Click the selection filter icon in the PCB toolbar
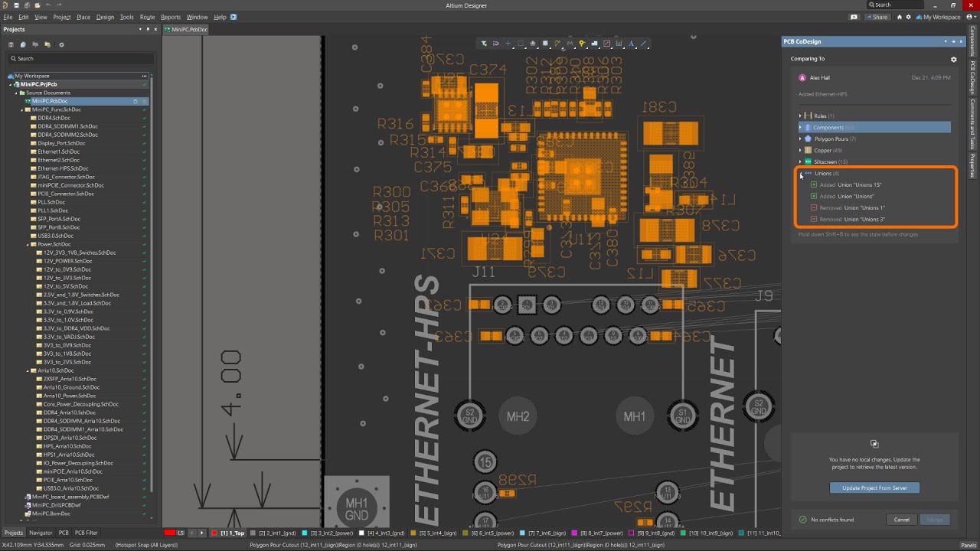Screen dimensions: 980x551 [x=484, y=44]
